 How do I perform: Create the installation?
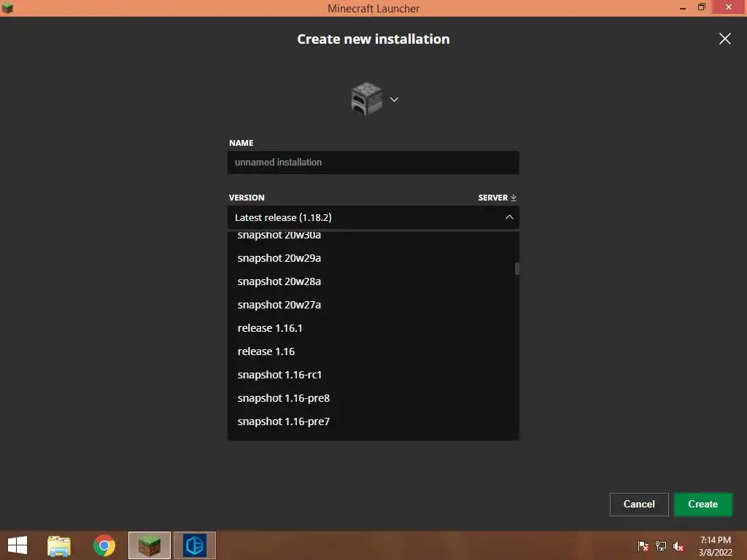coord(703,505)
